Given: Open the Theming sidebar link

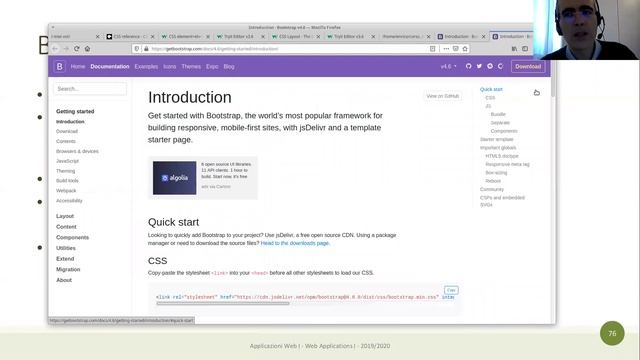Looking at the screenshot, I should (65, 171).
